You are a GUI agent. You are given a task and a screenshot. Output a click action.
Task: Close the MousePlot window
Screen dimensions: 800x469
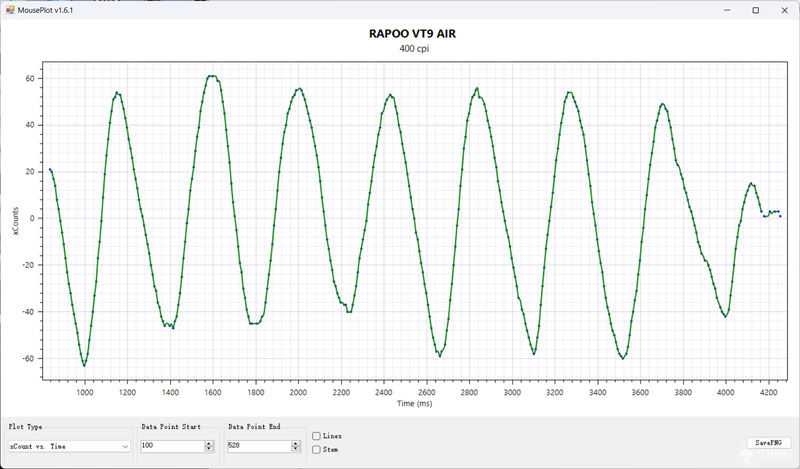pyautogui.click(x=785, y=10)
